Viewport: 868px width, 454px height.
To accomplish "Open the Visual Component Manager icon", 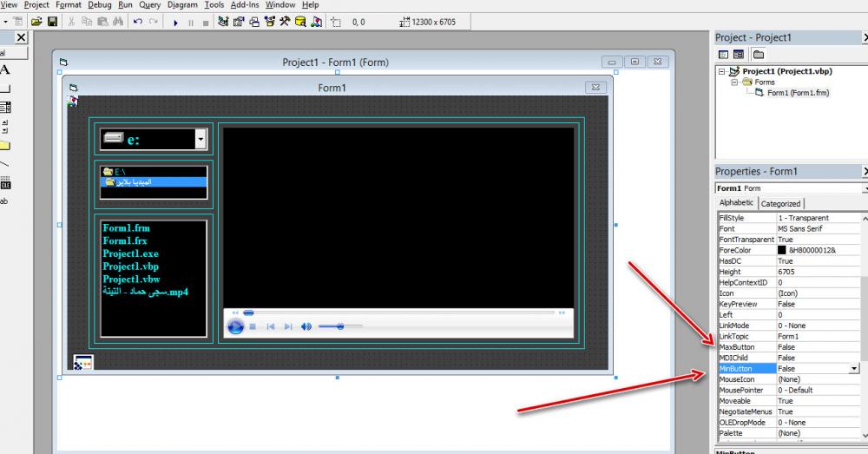I will click(316, 23).
